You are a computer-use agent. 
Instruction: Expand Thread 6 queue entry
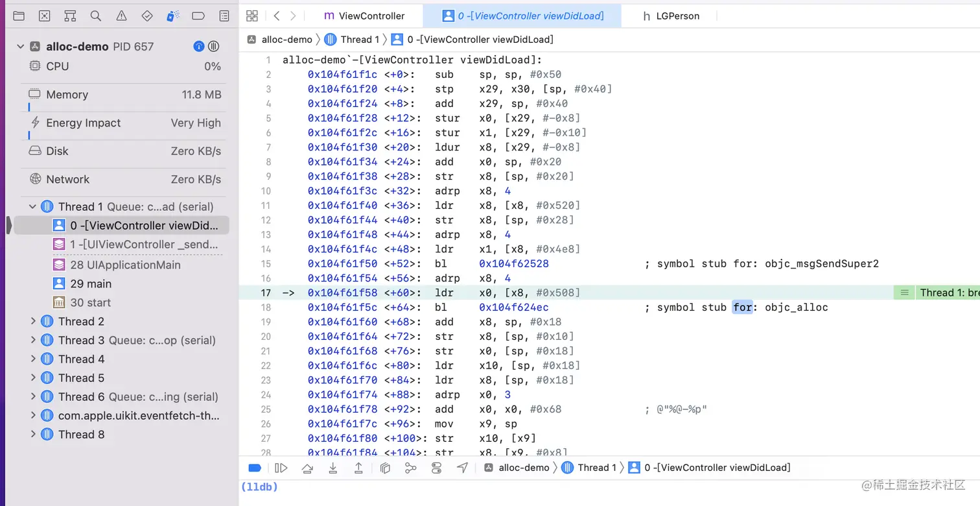point(33,396)
